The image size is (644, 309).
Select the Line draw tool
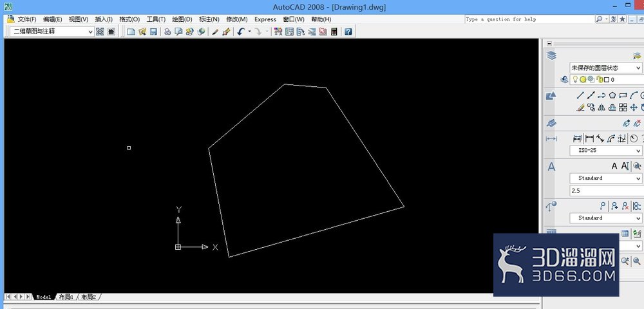(580, 95)
